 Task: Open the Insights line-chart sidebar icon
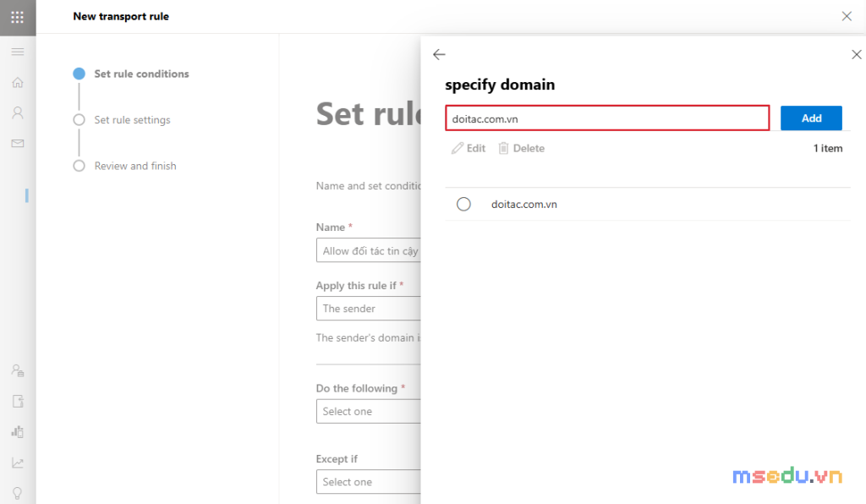[18, 463]
